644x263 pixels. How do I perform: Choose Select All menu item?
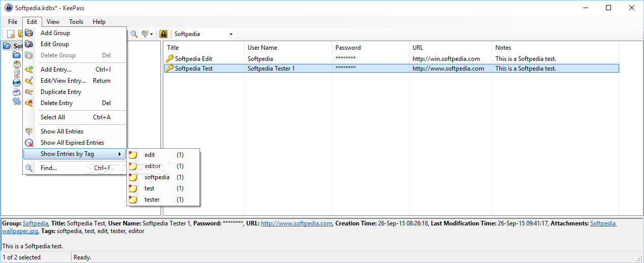click(x=75, y=117)
